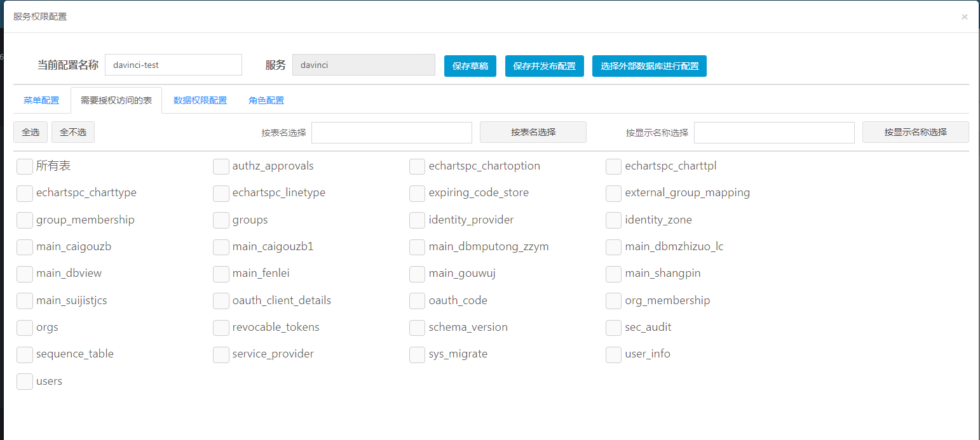This screenshot has width=980, height=440.
Task: Click the 服务 field showing davinci
Action: 364,65
